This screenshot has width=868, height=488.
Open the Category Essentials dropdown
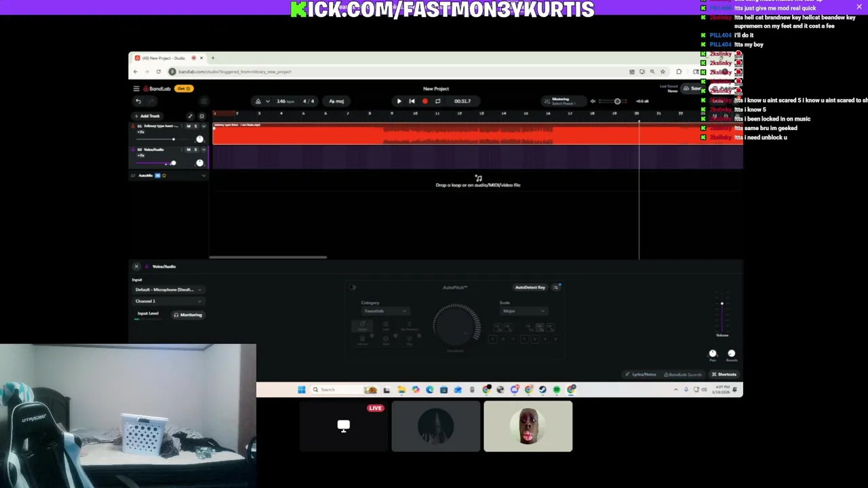point(385,311)
